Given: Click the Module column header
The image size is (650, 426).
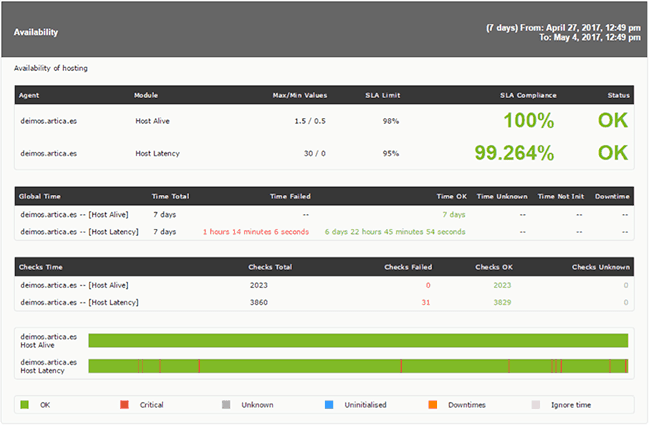Looking at the screenshot, I should click(x=146, y=95).
